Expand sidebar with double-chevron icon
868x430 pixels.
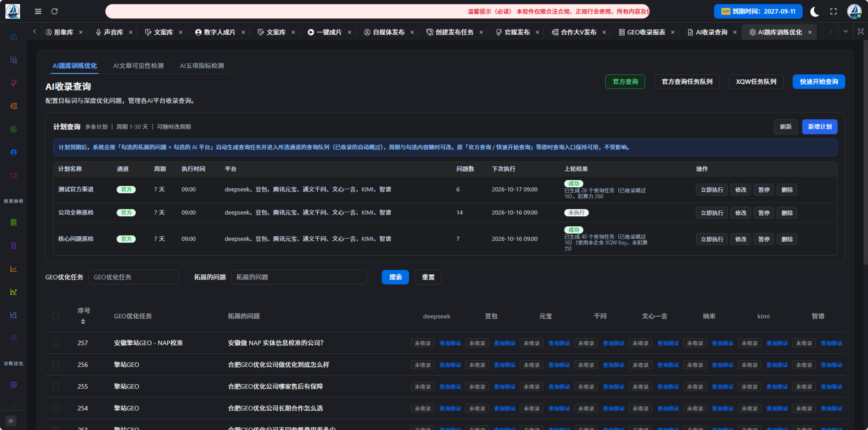coord(11,420)
